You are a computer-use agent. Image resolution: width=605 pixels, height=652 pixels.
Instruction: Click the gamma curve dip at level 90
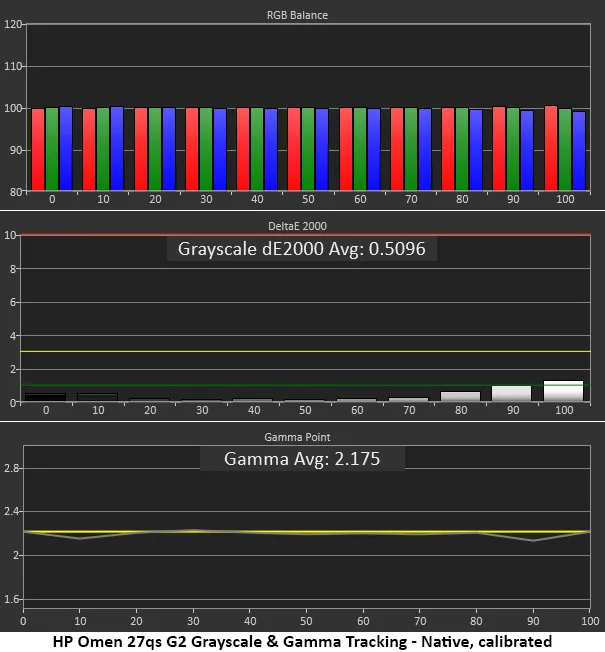pos(540,540)
